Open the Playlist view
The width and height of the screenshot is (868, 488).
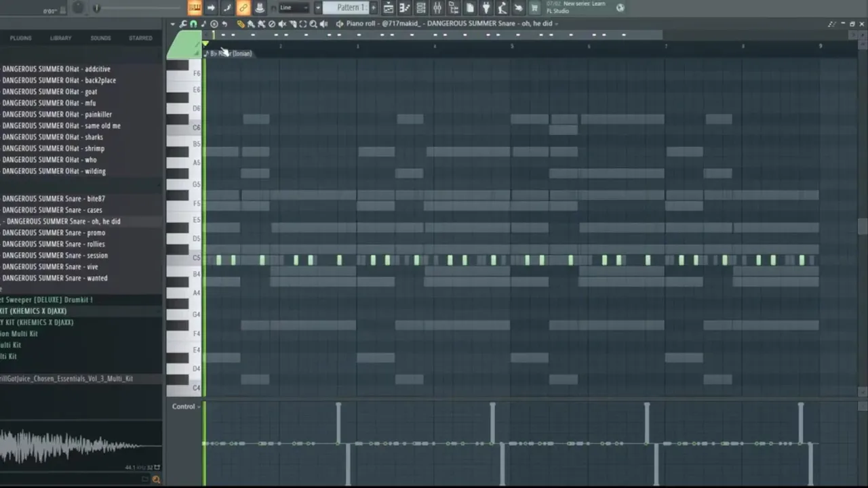tap(388, 7)
